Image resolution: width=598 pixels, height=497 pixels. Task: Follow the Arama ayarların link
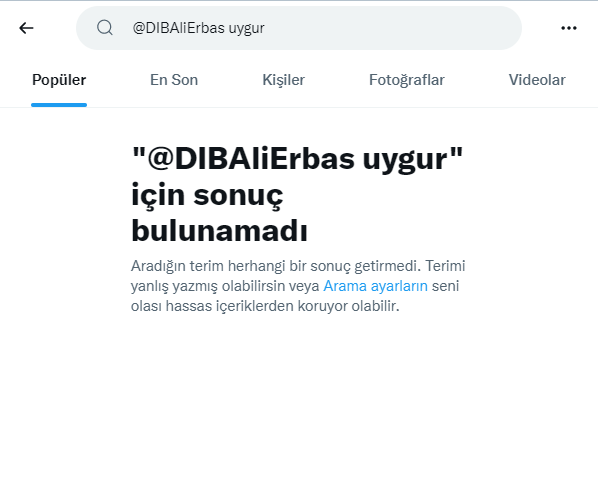[375, 286]
